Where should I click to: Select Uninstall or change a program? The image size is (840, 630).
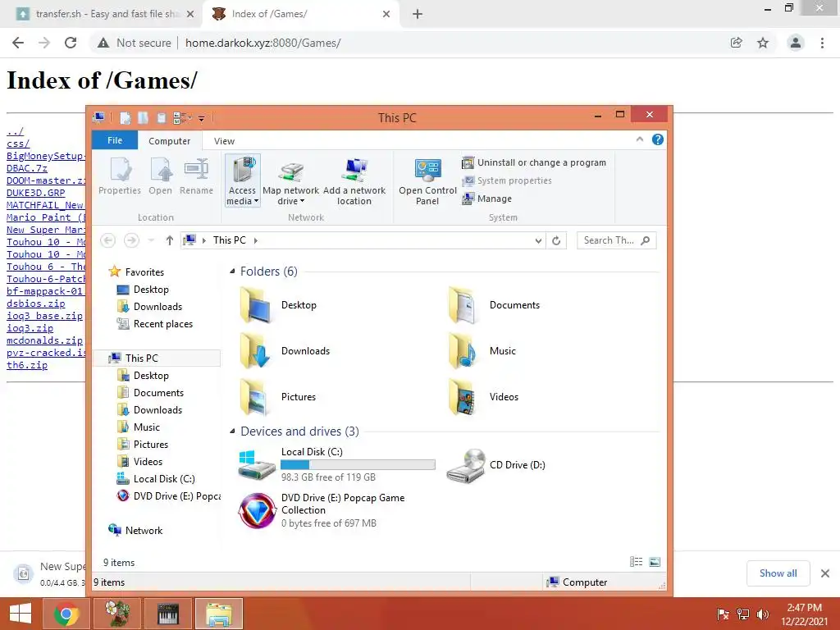click(x=534, y=162)
